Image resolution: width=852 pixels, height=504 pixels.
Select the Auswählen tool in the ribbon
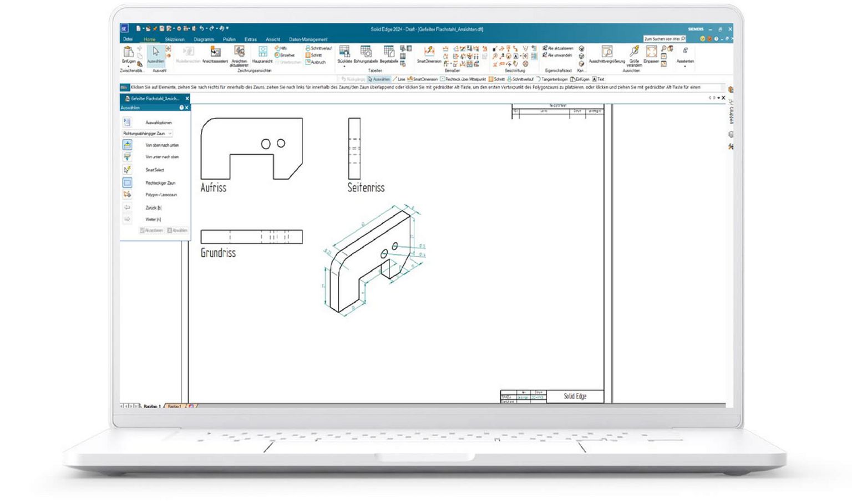click(x=156, y=54)
